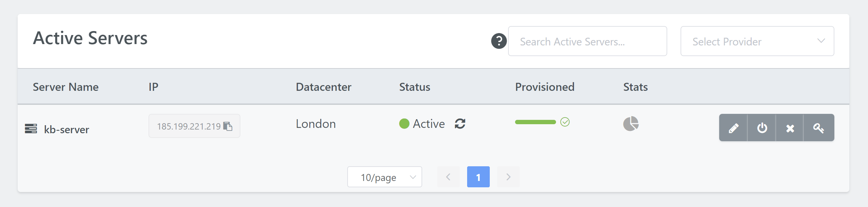Click the power icon for kb-server

[x=762, y=128]
